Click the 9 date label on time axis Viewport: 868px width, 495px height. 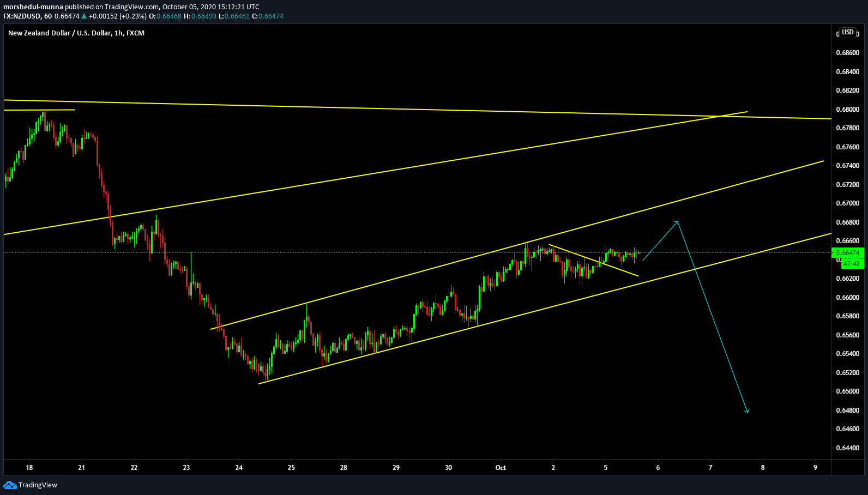click(815, 468)
